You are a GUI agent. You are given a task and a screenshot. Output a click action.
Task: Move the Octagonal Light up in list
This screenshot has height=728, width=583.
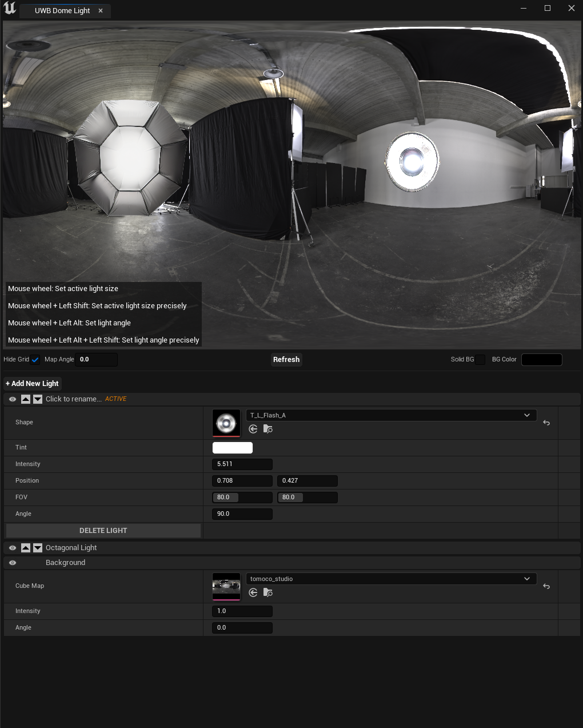point(26,548)
